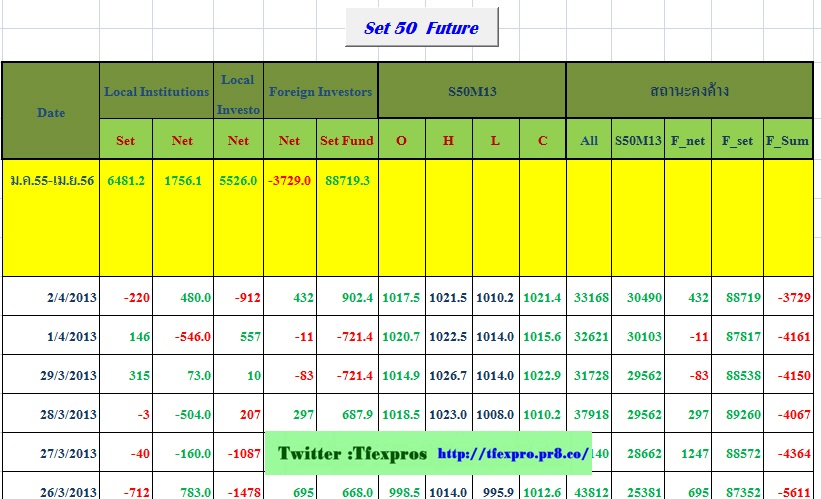Click the yellow cell showing 88719.3

tap(346, 180)
